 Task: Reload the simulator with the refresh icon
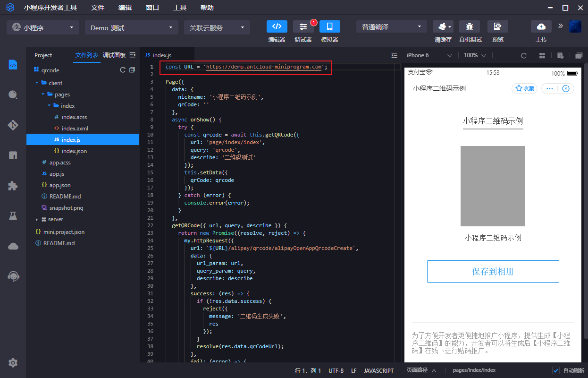[524, 55]
